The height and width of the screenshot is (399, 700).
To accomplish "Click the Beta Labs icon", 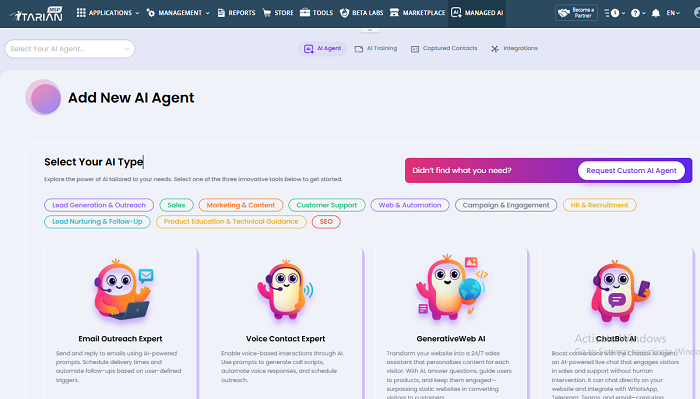I will click(344, 12).
